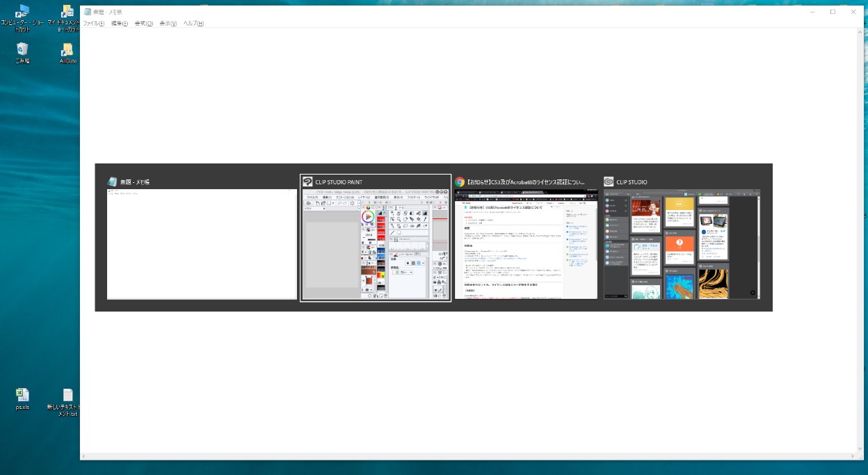Maximize the Notepad window
The height and width of the screenshot is (475, 868).
pyautogui.click(x=833, y=12)
